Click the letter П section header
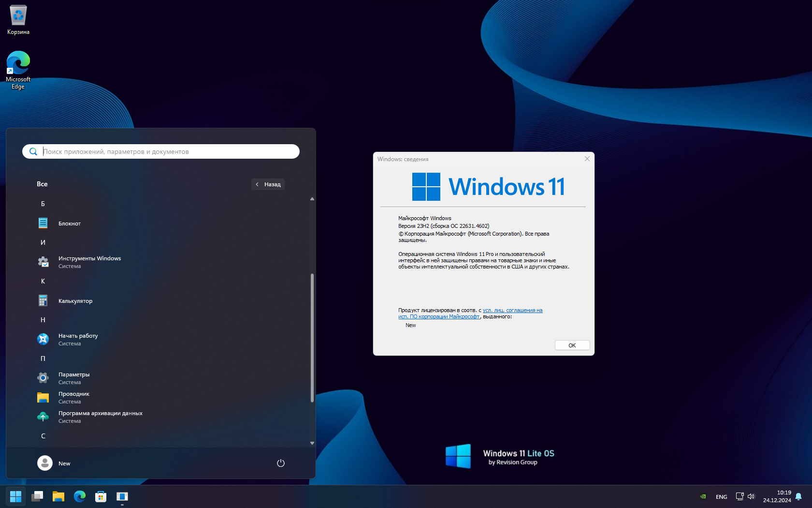The width and height of the screenshot is (812, 508). click(x=43, y=359)
